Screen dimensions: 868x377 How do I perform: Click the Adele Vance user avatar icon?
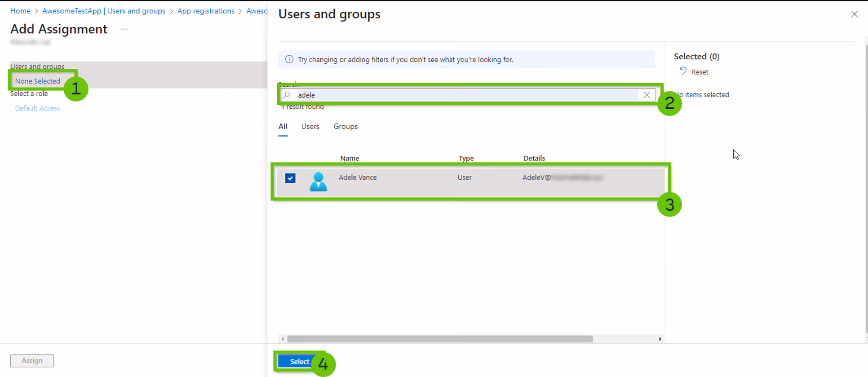pyautogui.click(x=318, y=182)
